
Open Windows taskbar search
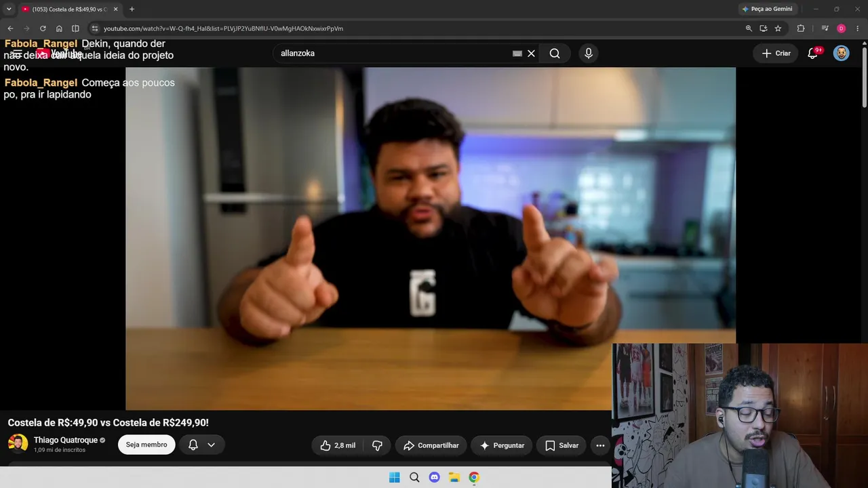[414, 477]
